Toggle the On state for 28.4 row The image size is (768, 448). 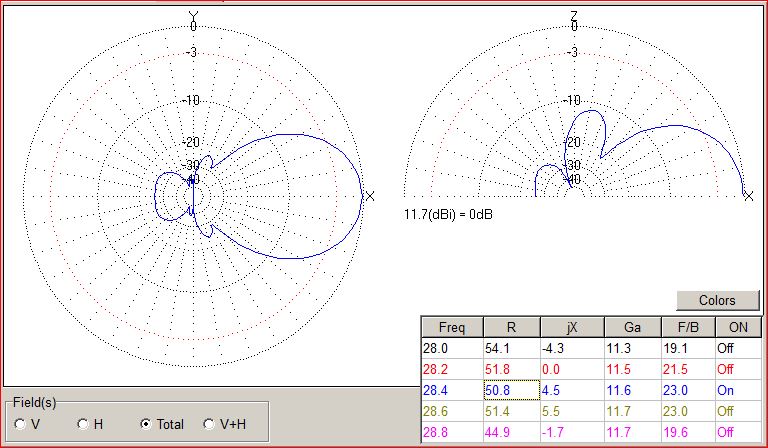[x=739, y=390]
